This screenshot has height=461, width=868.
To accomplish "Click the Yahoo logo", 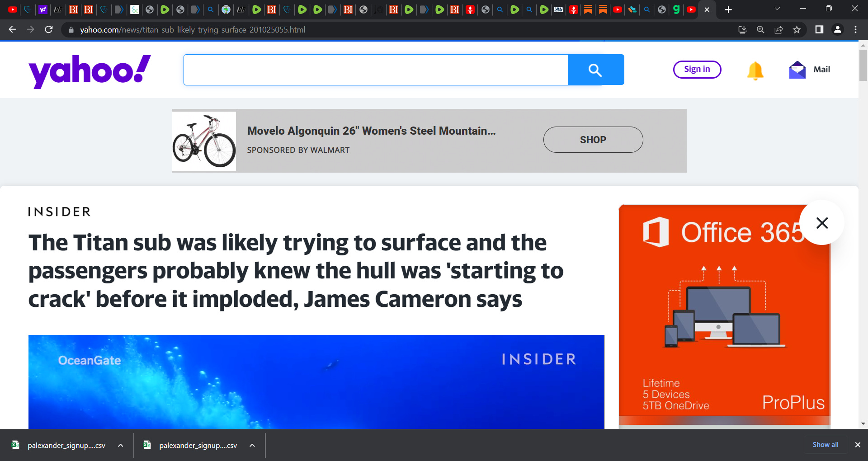I will tap(90, 71).
